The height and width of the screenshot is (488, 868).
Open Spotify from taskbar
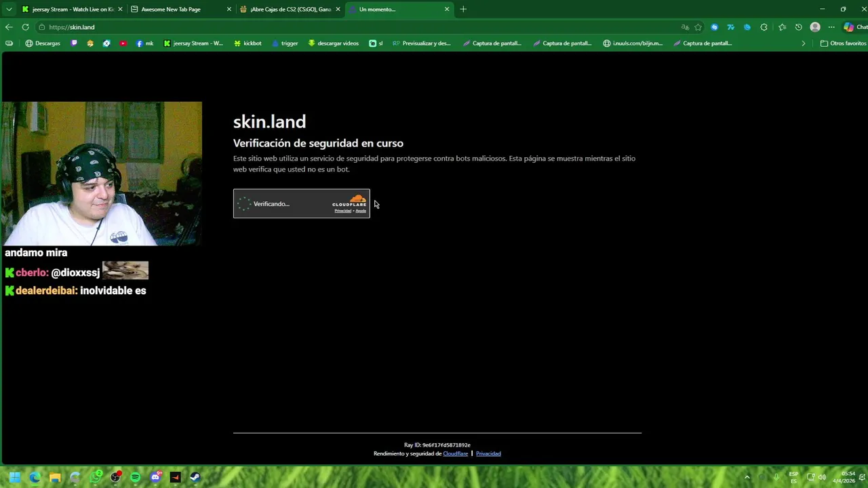[135, 477]
